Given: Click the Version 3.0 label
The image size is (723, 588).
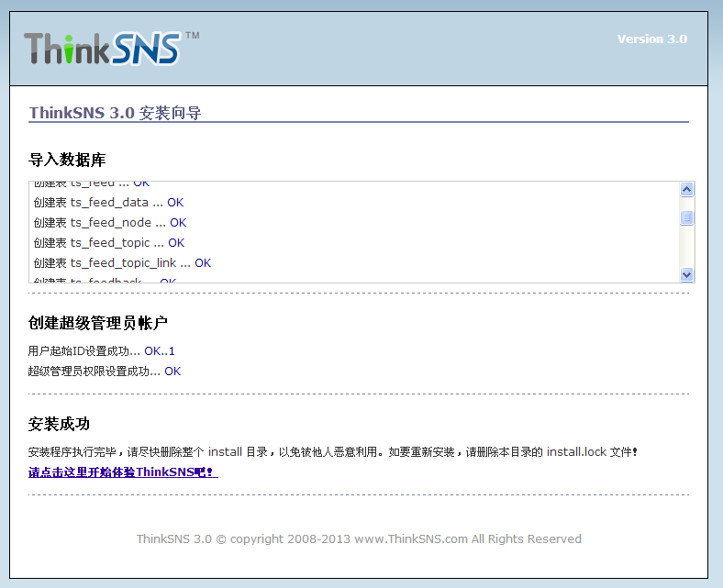Looking at the screenshot, I should [x=651, y=39].
